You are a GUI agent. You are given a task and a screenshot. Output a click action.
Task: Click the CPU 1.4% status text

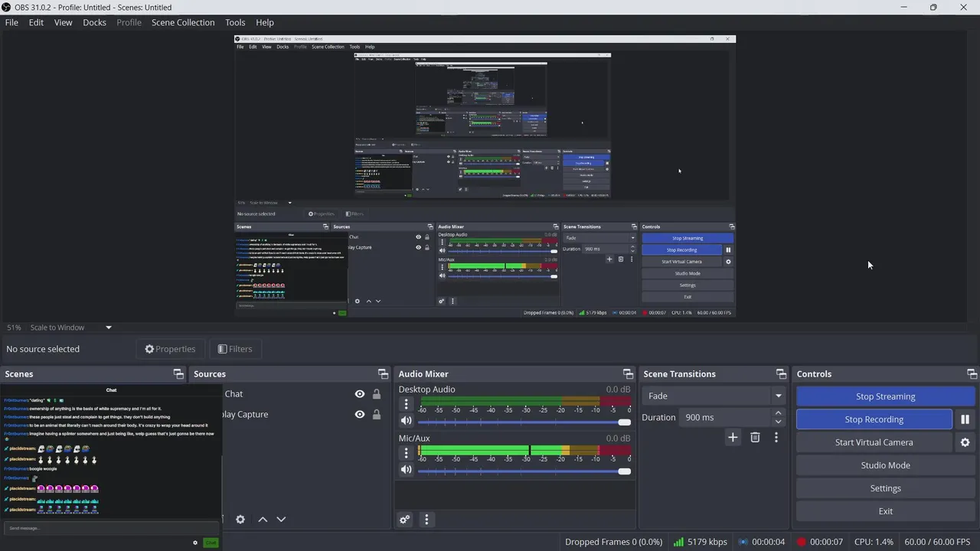(874, 542)
